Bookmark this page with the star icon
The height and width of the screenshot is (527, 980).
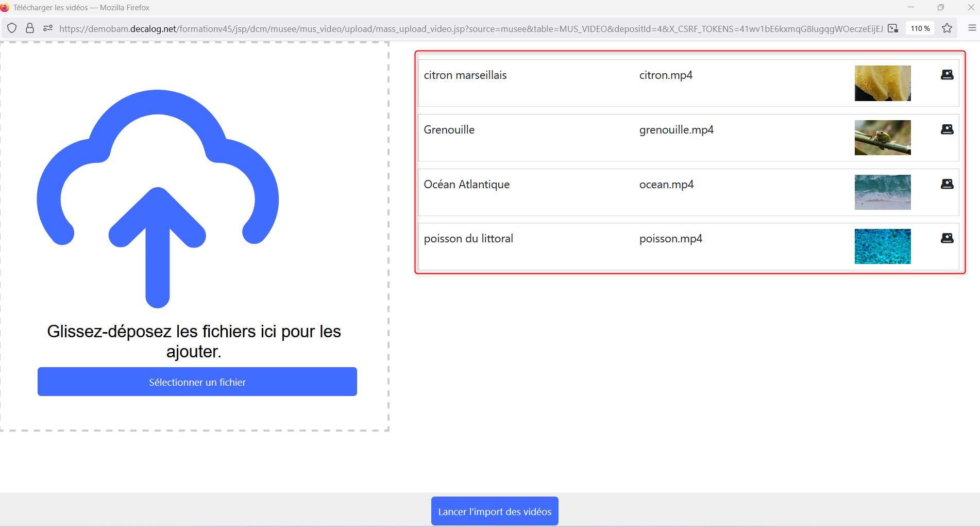(947, 28)
